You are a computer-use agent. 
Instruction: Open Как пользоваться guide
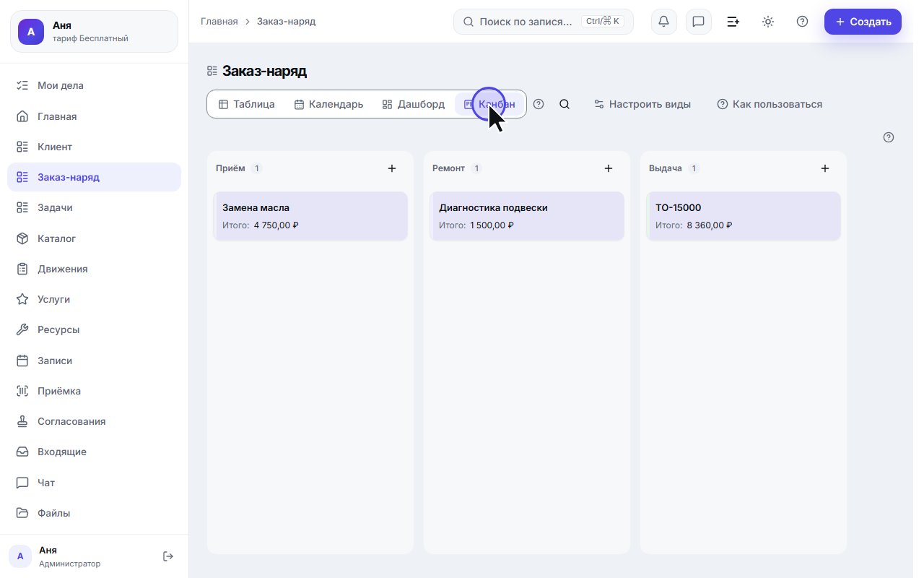pos(770,104)
